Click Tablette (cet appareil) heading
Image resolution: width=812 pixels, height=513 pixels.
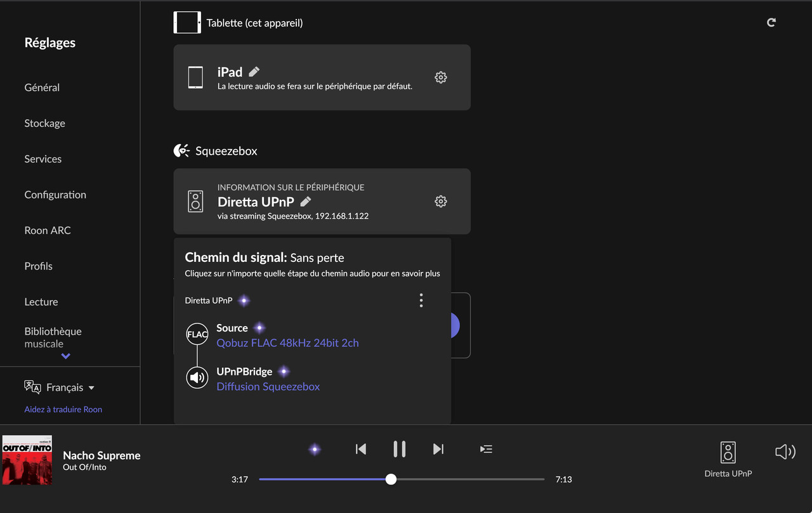point(254,23)
